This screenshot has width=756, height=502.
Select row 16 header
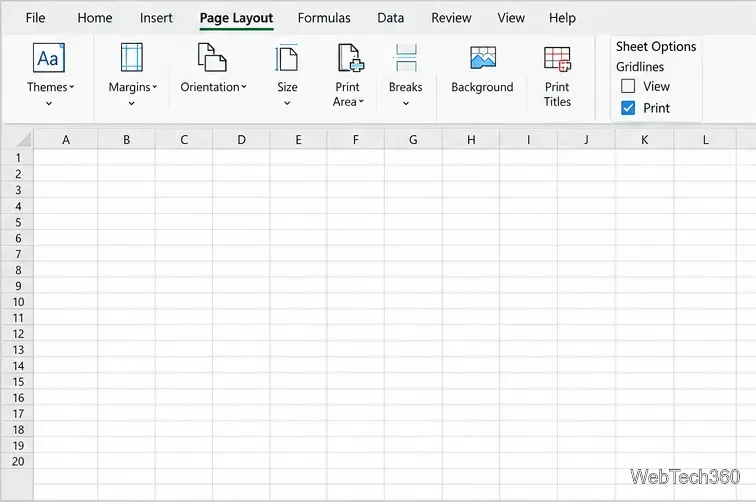18,397
